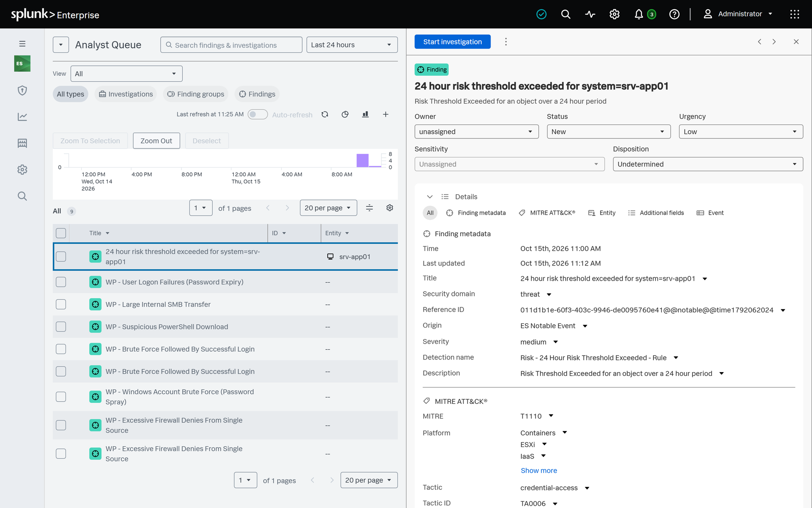Open the Urgency Low dropdown
Screen dimensions: 812x508
(741, 132)
